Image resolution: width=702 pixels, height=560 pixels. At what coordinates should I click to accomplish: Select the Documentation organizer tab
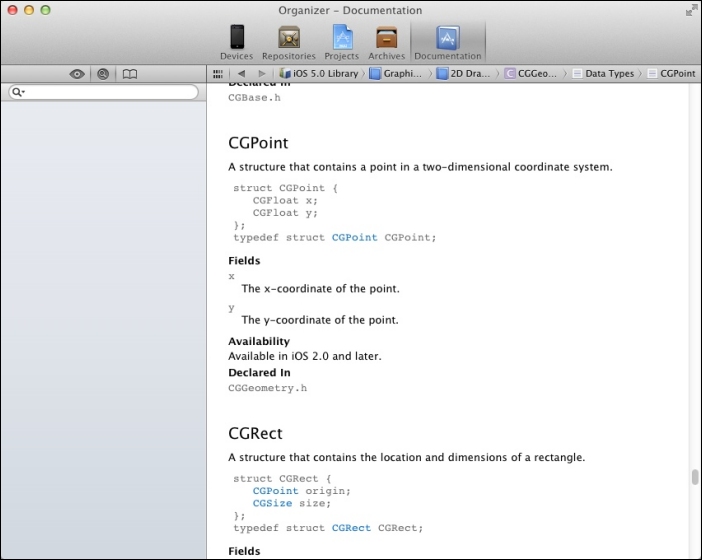448,42
